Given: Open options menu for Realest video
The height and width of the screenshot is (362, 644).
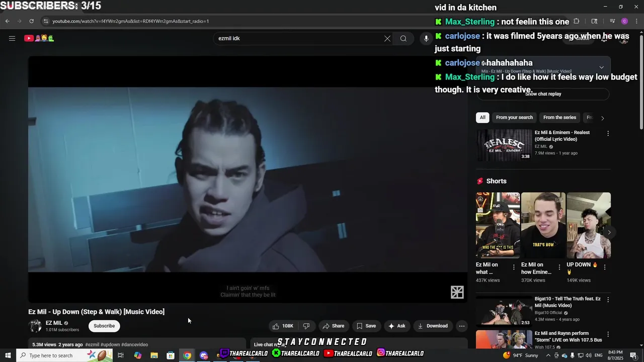Looking at the screenshot, I should coord(608,134).
